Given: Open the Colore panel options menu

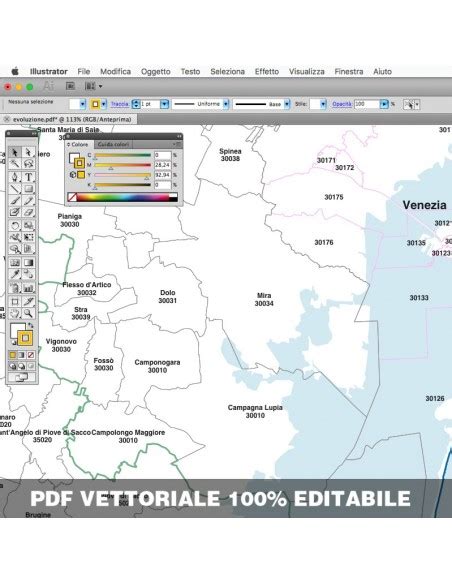Looking at the screenshot, I should click(x=177, y=144).
